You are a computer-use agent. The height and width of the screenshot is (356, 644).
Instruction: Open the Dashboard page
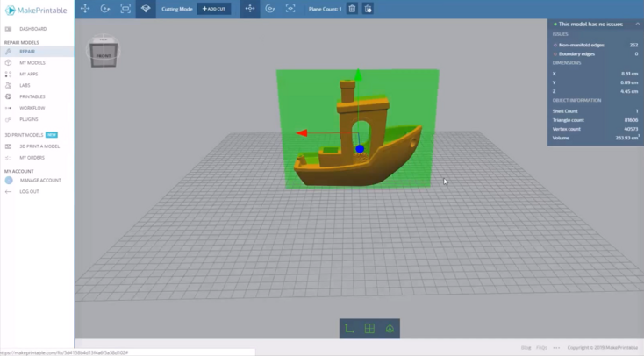click(x=32, y=29)
